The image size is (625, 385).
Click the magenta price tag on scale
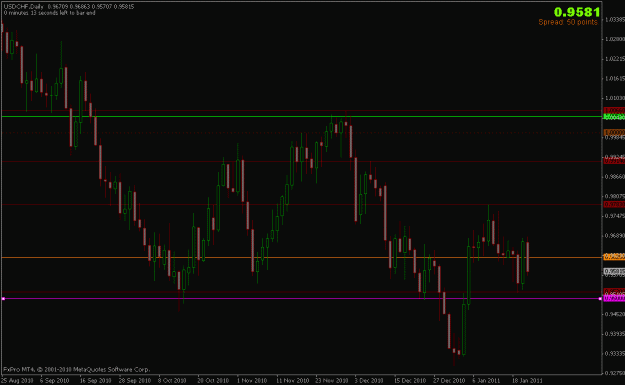(614, 299)
